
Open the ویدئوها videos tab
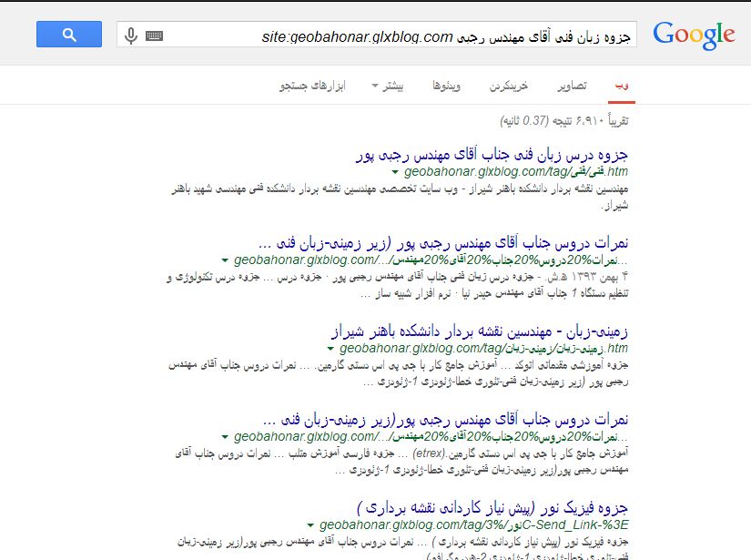point(446,86)
